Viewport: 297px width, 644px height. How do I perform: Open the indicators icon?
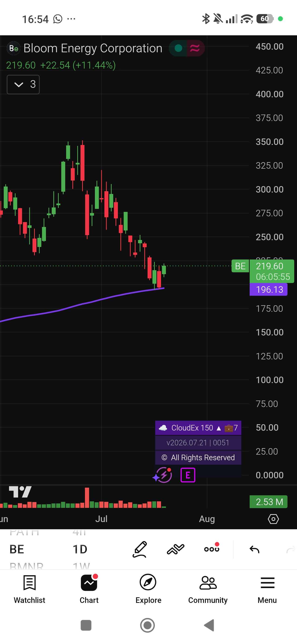(176, 549)
